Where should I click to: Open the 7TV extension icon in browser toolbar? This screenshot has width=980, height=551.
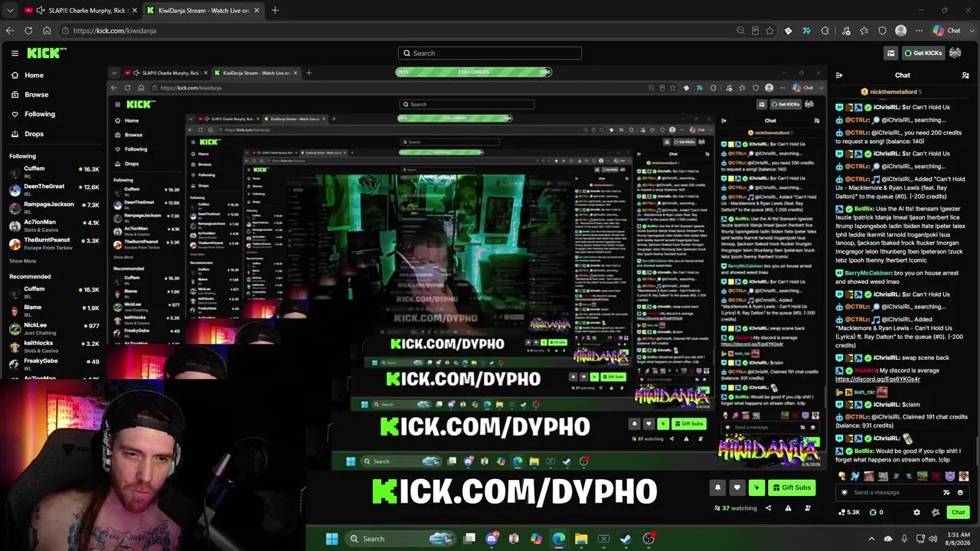pyautogui.click(x=806, y=31)
